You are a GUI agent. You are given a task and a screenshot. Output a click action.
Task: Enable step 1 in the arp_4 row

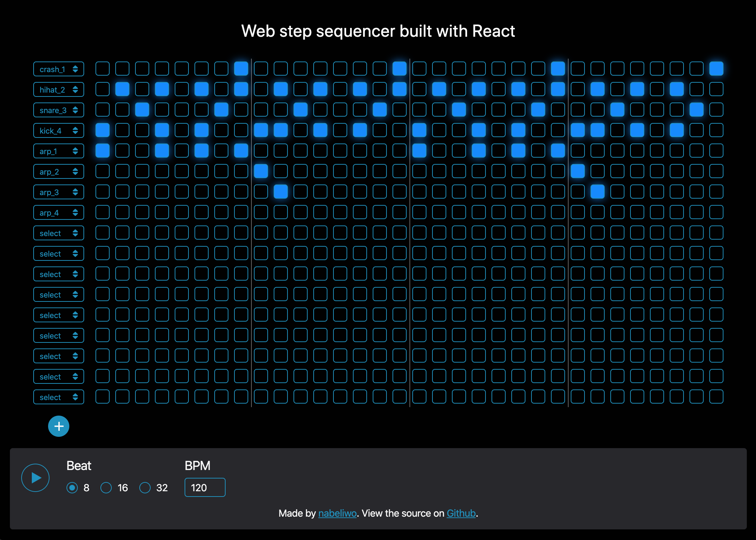point(103,212)
